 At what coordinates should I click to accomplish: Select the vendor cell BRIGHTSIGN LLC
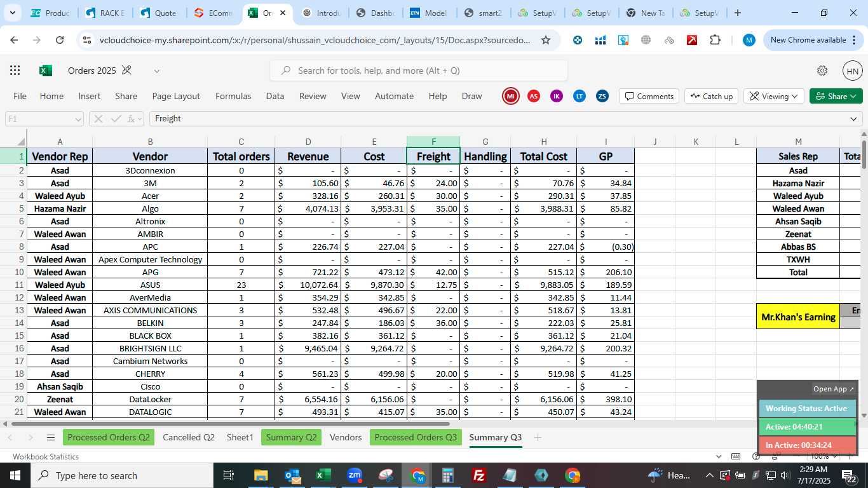coord(150,348)
